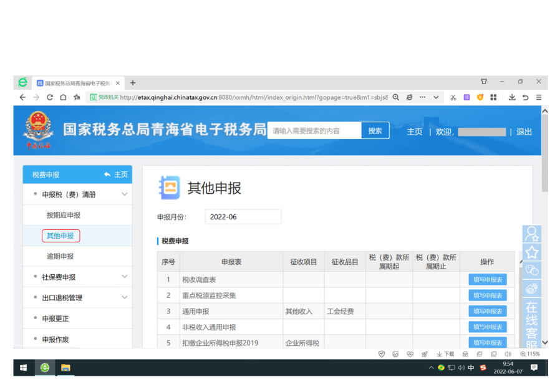The image size is (560, 392).
Task: Open the 115% zoom control in status bar
Action: [x=530, y=354]
